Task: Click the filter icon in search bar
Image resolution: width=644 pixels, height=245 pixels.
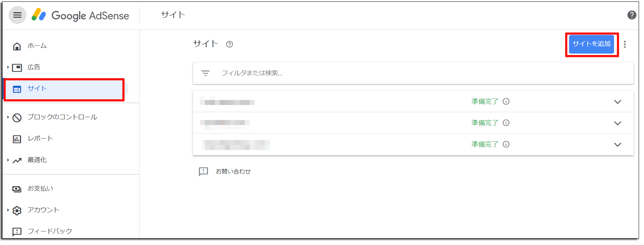Action: coord(206,73)
